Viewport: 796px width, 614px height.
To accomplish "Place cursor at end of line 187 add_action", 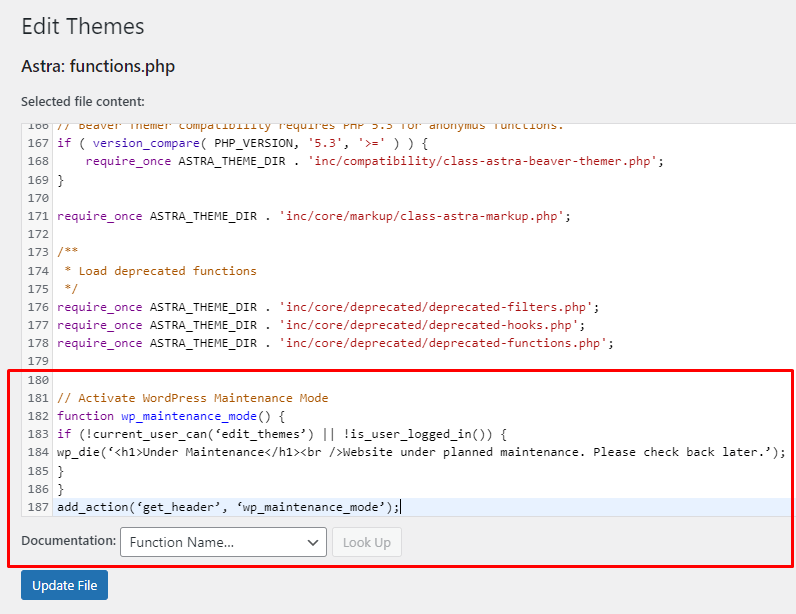I will tap(401, 507).
